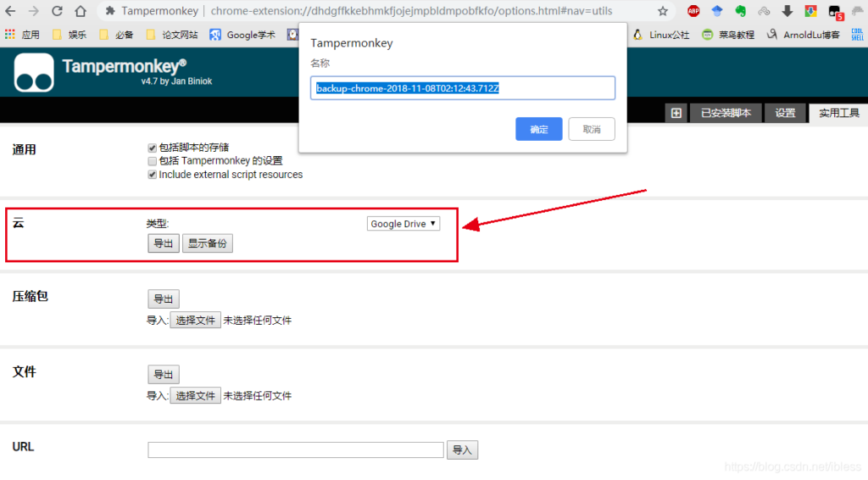
Task: Open the 菜鸟教程 bookmark
Action: (728, 35)
